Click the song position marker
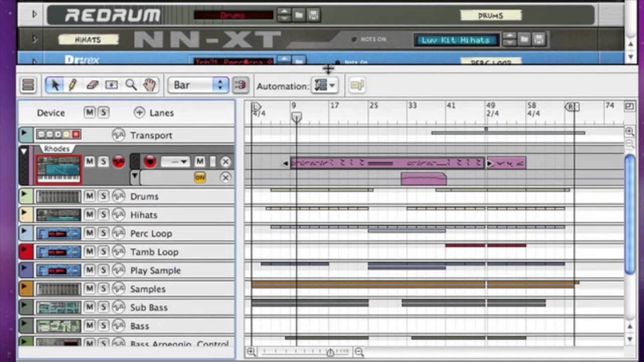644x362 pixels. tap(296, 117)
